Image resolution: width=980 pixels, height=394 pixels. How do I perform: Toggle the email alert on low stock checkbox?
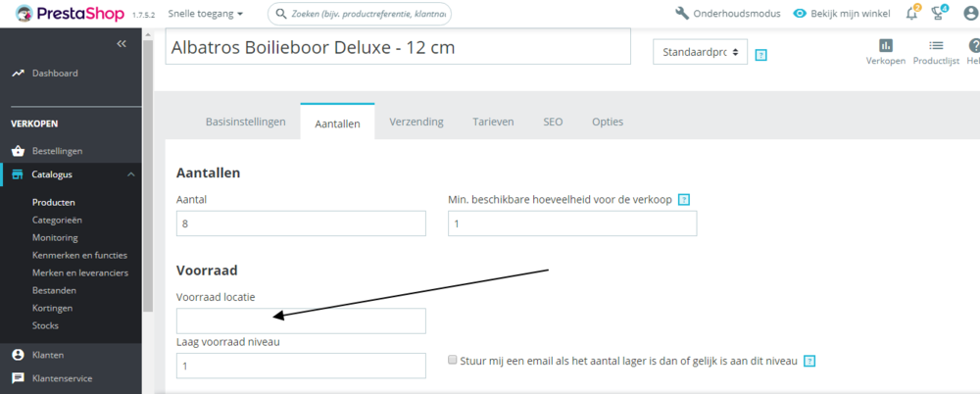coord(453,360)
